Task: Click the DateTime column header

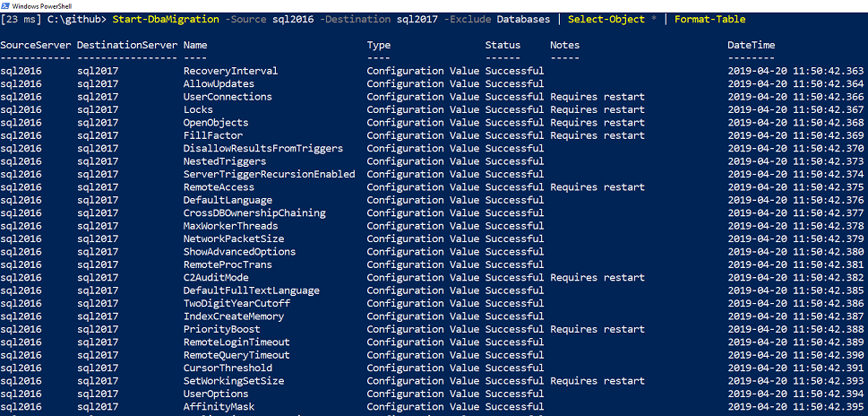Action: pos(754,45)
